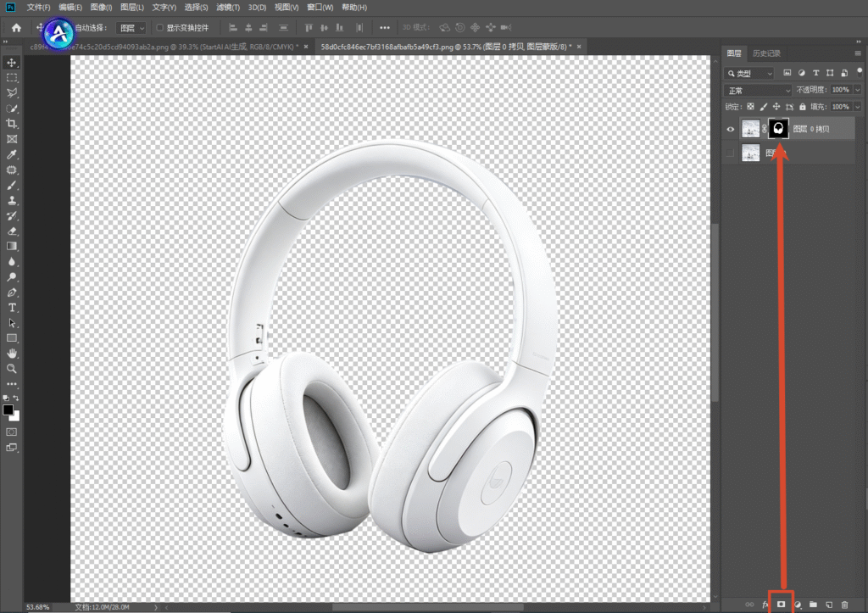Open the 文件(F) menu
The height and width of the screenshot is (613, 868).
tap(38, 7)
